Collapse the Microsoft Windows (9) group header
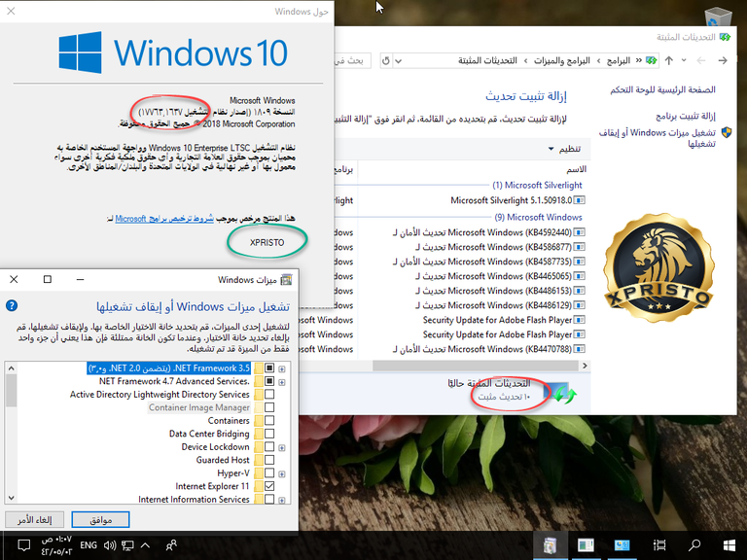This screenshot has height=560, width=747. (538, 217)
